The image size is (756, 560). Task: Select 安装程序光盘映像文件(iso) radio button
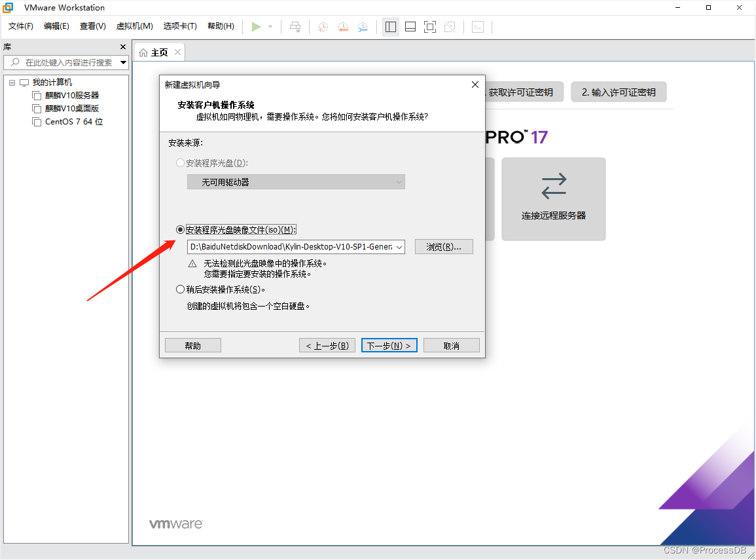[x=180, y=230]
